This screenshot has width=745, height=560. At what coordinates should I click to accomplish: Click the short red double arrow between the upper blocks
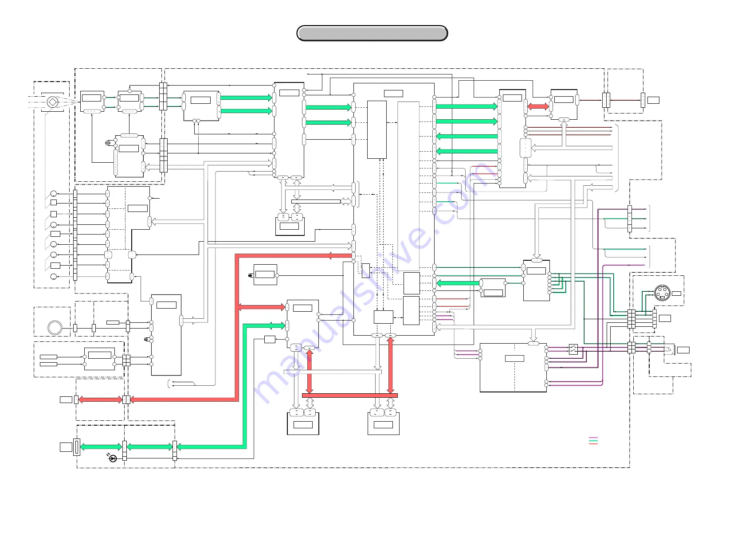coord(538,106)
